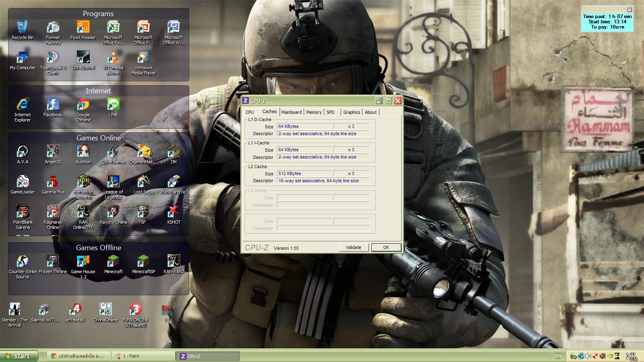Select the Slender - The Arrival icon
Image resolution: width=644 pixels, height=362 pixels.
click(x=14, y=315)
